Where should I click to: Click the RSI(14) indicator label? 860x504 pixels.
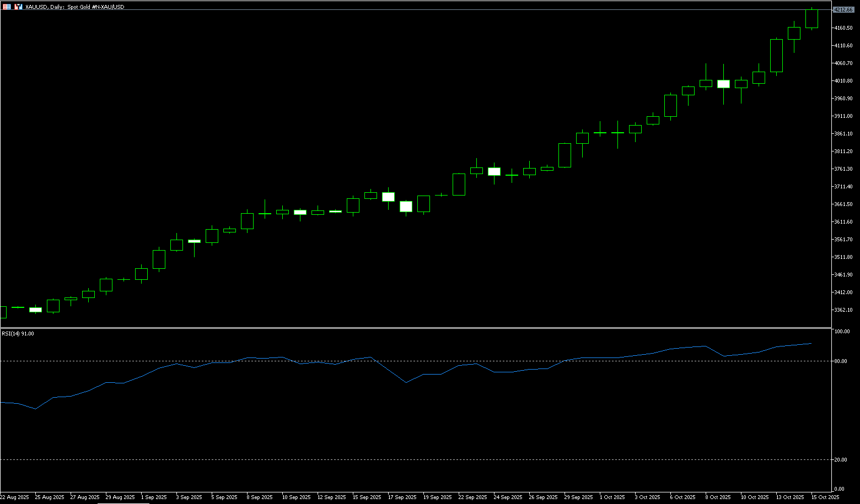coord(18,333)
